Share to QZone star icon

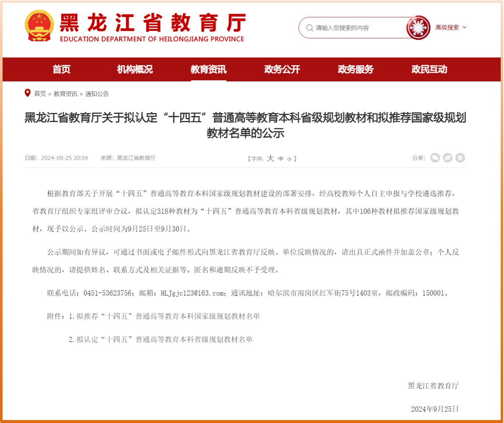pyautogui.click(x=460, y=158)
